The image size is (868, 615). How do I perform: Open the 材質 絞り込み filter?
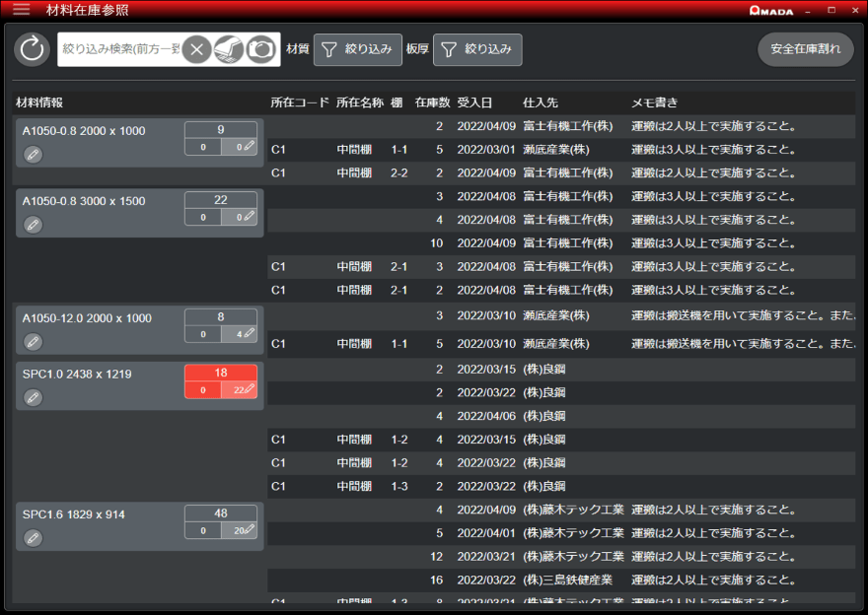pos(356,49)
